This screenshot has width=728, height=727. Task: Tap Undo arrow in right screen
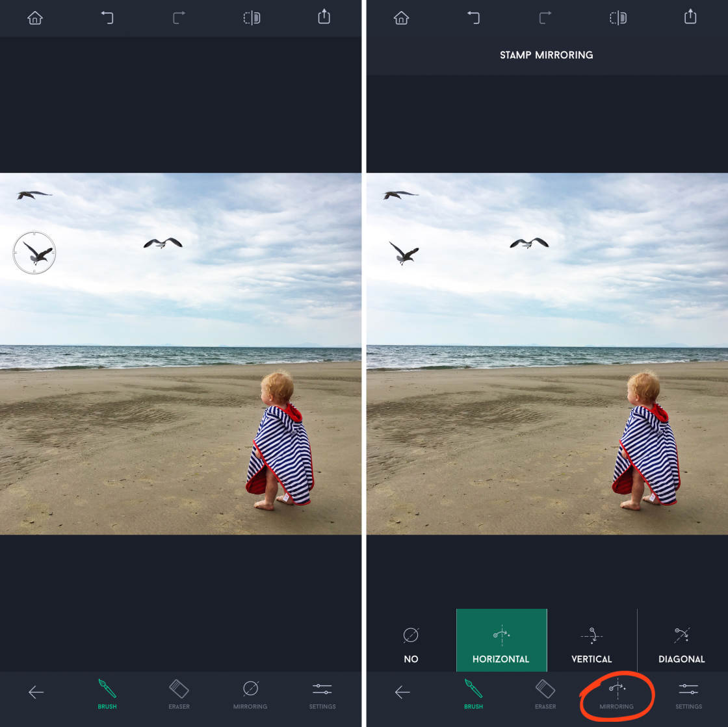tap(474, 18)
